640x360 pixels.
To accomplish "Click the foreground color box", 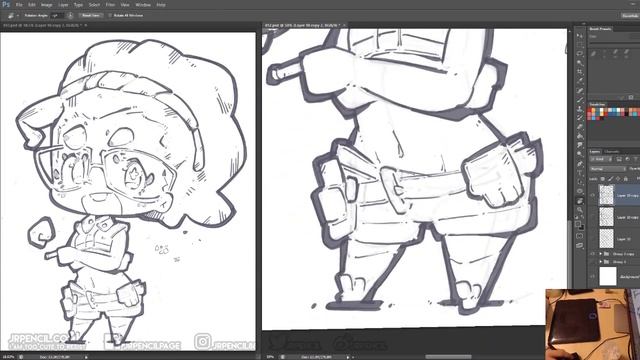I will pyautogui.click(x=578, y=224).
